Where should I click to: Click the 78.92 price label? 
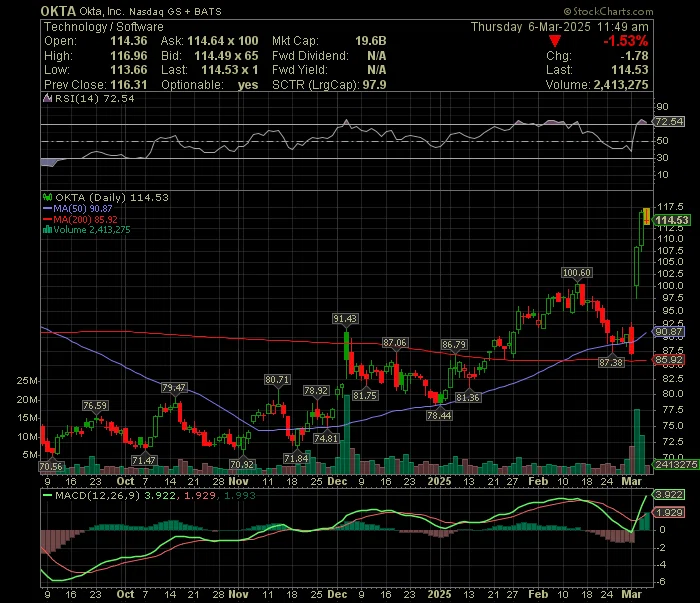coord(316,391)
